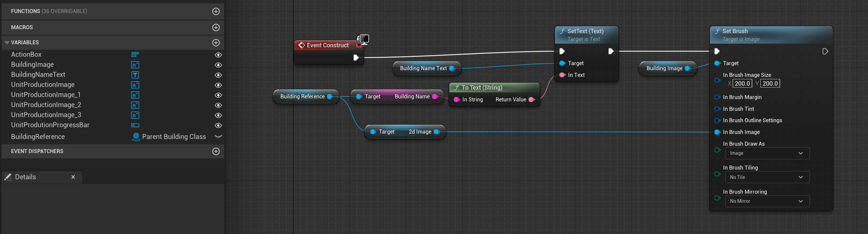Select the Event Construct node title
868x234 pixels.
[328, 45]
